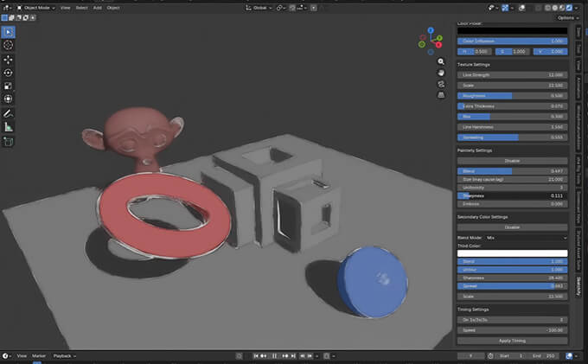Click the Roughness slider
The image size is (588, 364).
(512, 95)
